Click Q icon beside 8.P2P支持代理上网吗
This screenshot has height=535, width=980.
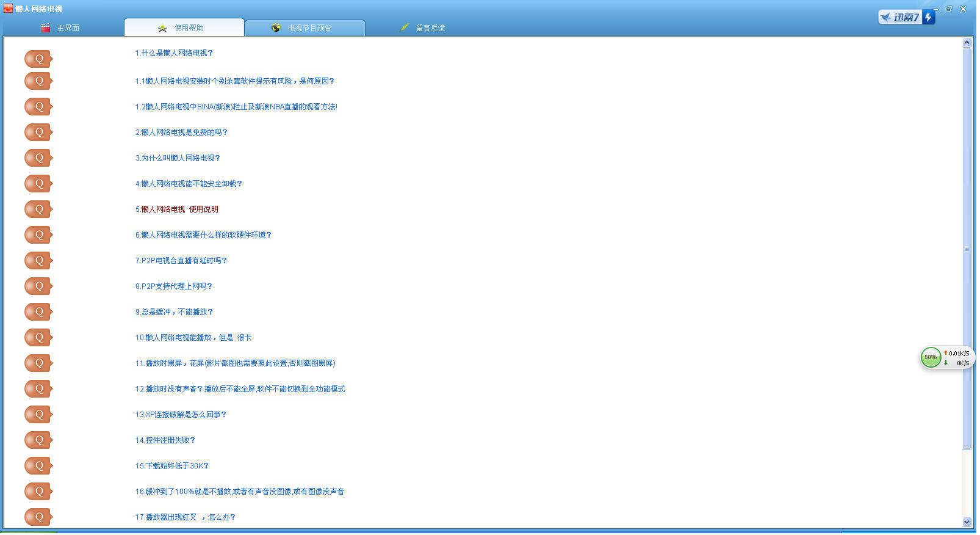pyautogui.click(x=38, y=286)
